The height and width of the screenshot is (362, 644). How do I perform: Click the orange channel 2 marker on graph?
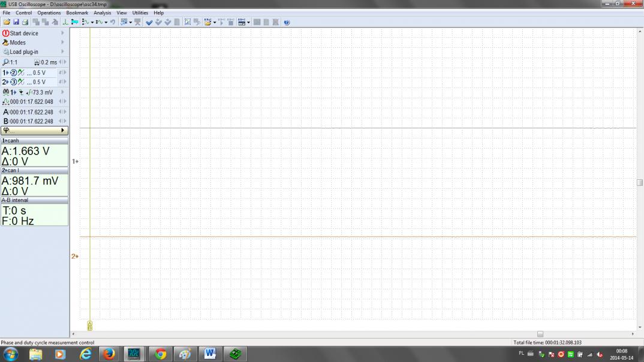(x=75, y=256)
